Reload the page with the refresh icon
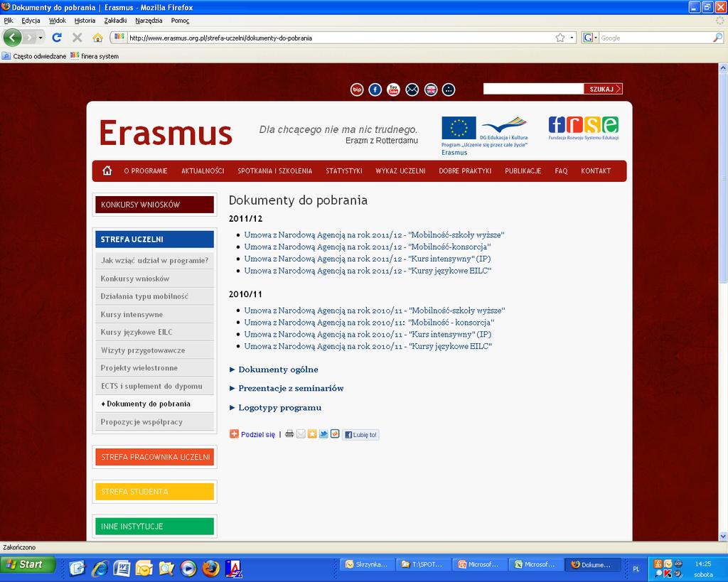728x582 pixels. point(57,38)
